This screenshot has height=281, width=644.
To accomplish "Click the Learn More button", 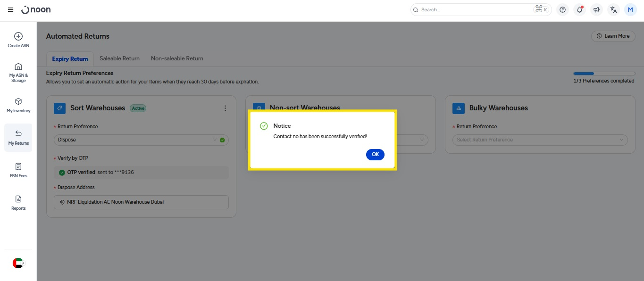I will click(613, 36).
